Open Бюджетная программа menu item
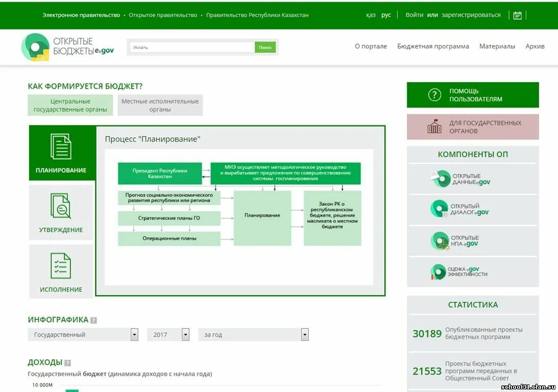Image resolution: width=558 pixels, height=392 pixels. coord(433,46)
